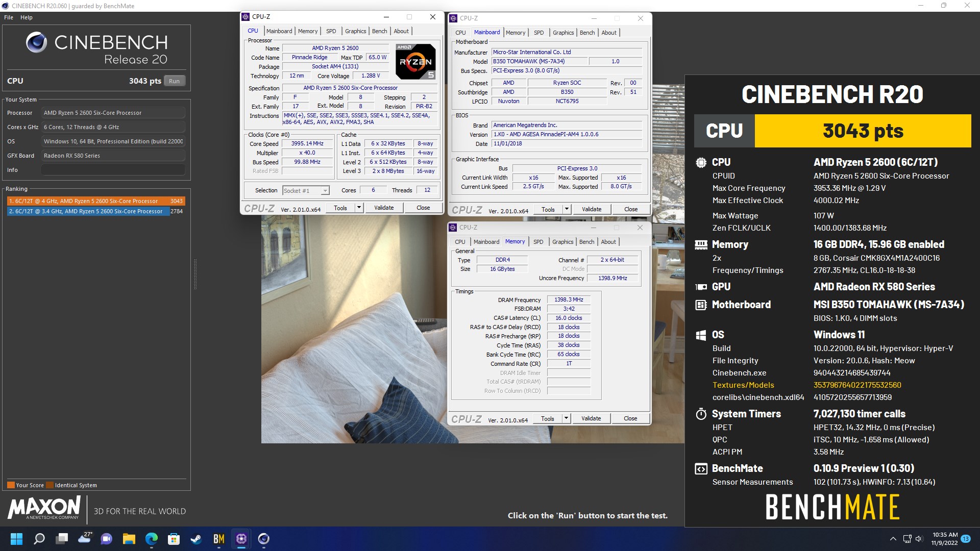Click the BenchMate OS Windows icon
The width and height of the screenshot is (980, 551).
[x=701, y=335]
